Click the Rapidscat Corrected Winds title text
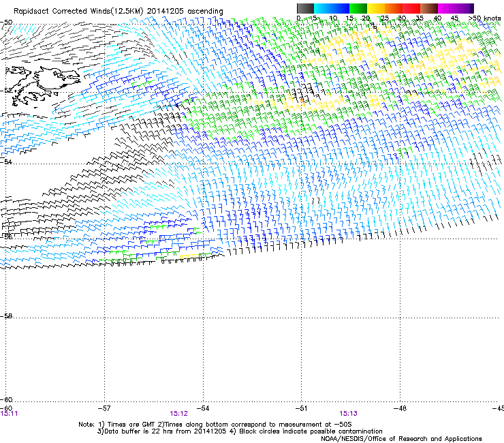This screenshot has width=504, height=443. (119, 12)
